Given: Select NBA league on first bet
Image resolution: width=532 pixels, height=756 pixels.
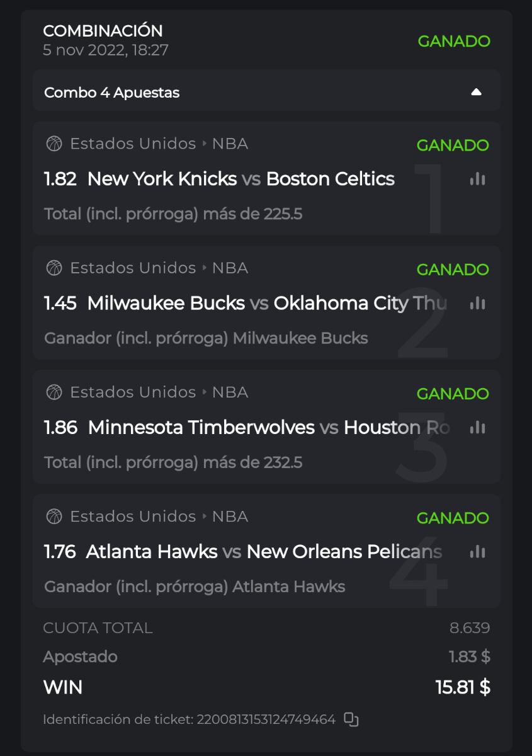Looking at the screenshot, I should pyautogui.click(x=230, y=144).
